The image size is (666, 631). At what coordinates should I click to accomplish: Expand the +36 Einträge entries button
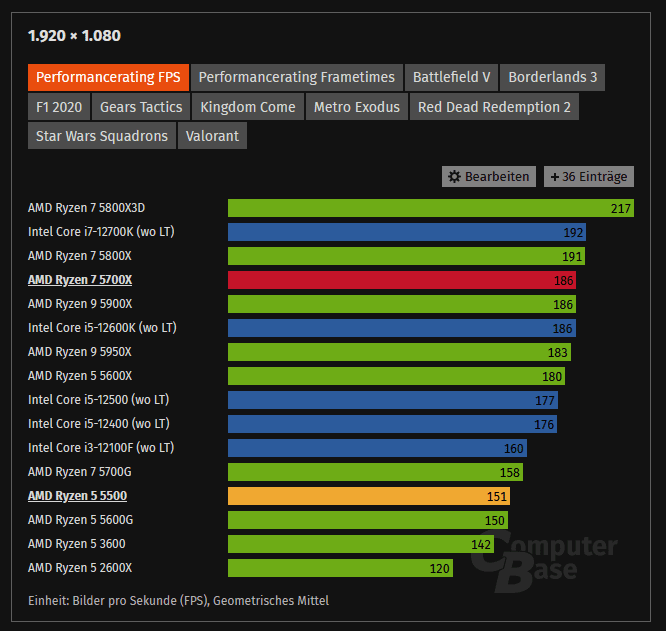[x=589, y=177]
